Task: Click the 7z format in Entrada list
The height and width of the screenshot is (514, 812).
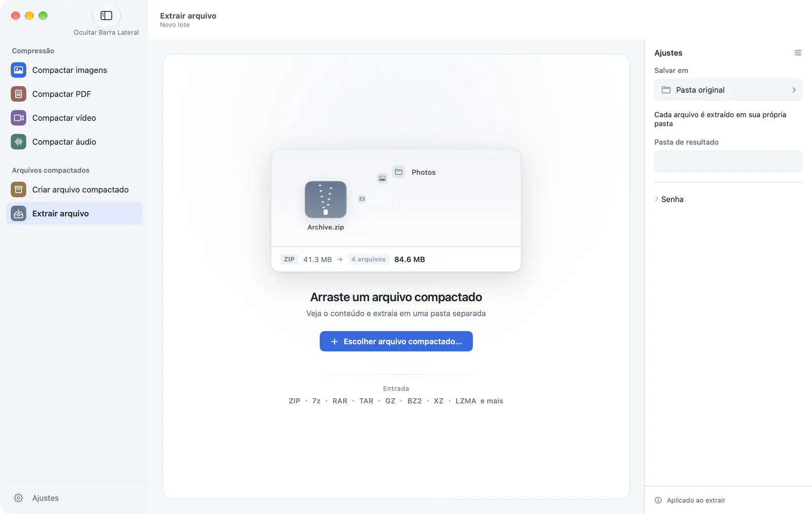Action: pos(316,401)
